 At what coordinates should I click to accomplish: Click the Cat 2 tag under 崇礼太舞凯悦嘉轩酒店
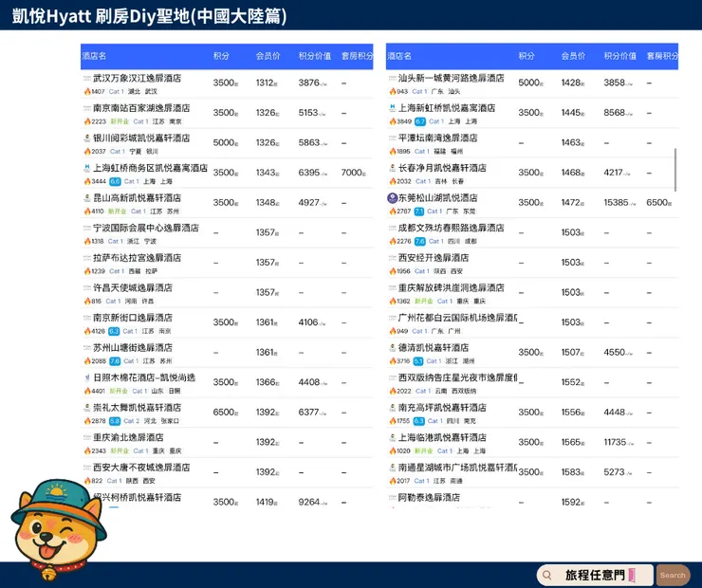tap(131, 421)
